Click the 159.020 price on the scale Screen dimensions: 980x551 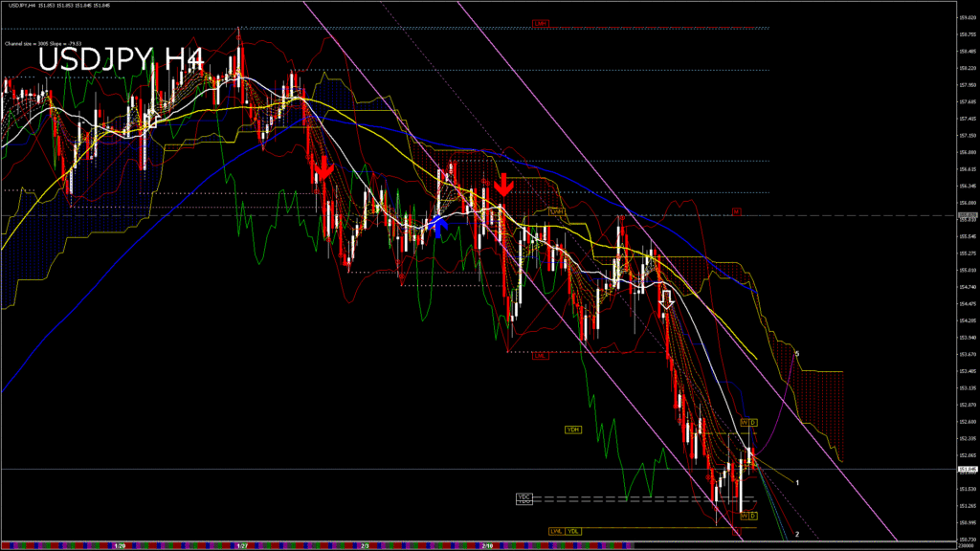[967, 17]
